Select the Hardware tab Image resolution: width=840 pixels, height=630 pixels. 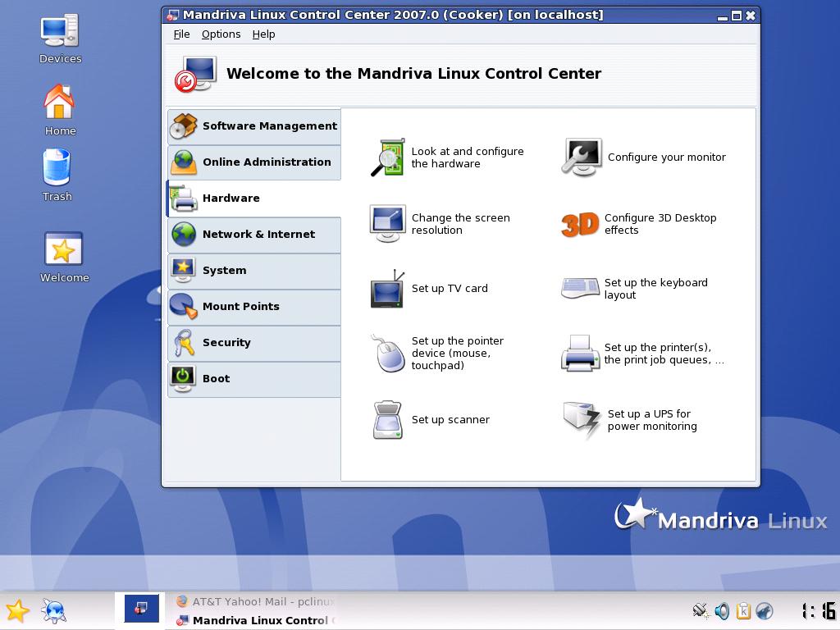254,199
